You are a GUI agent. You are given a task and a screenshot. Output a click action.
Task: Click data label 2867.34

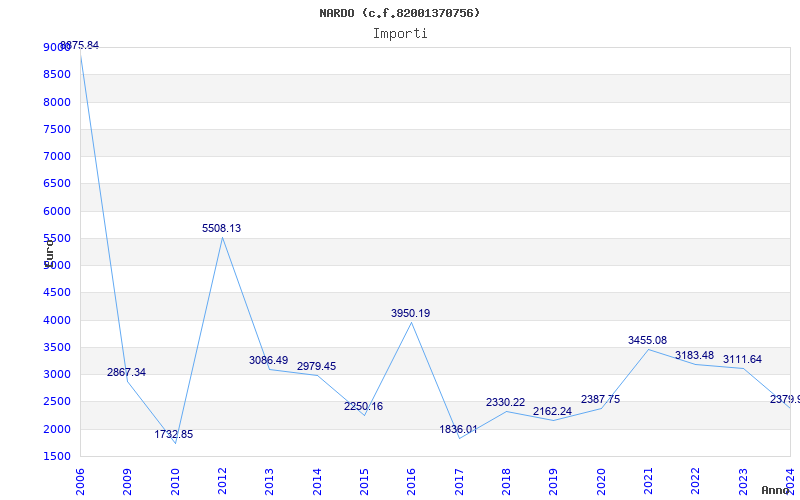127,372
